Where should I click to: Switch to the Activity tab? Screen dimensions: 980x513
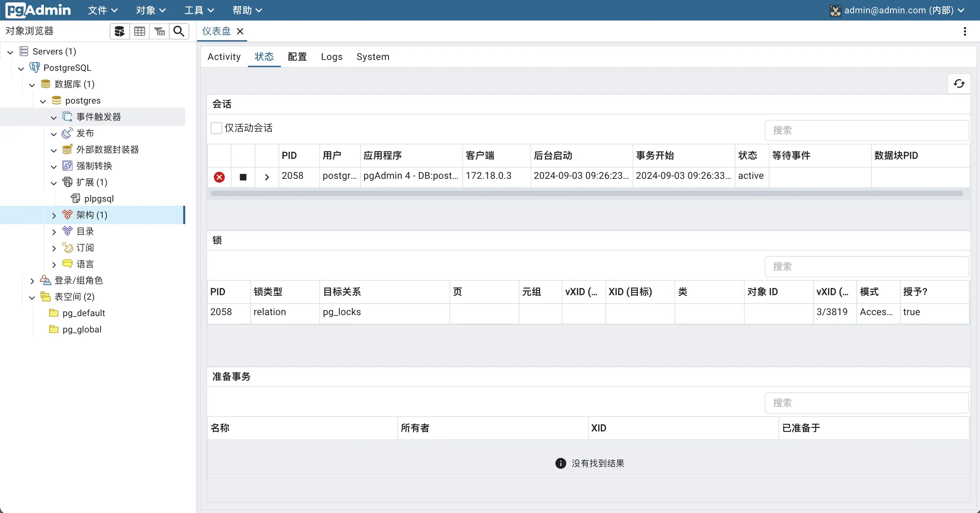pos(225,57)
